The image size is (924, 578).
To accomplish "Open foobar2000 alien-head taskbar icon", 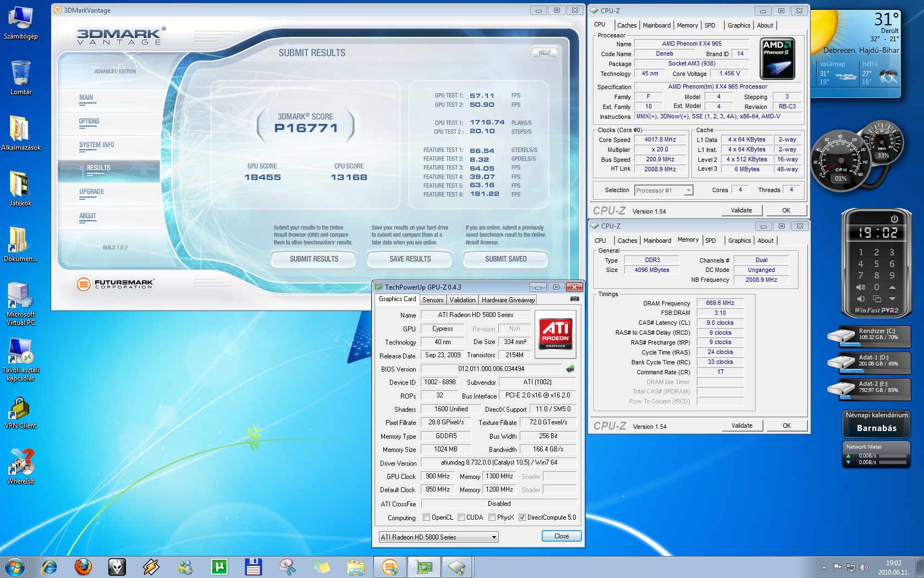I will (117, 567).
